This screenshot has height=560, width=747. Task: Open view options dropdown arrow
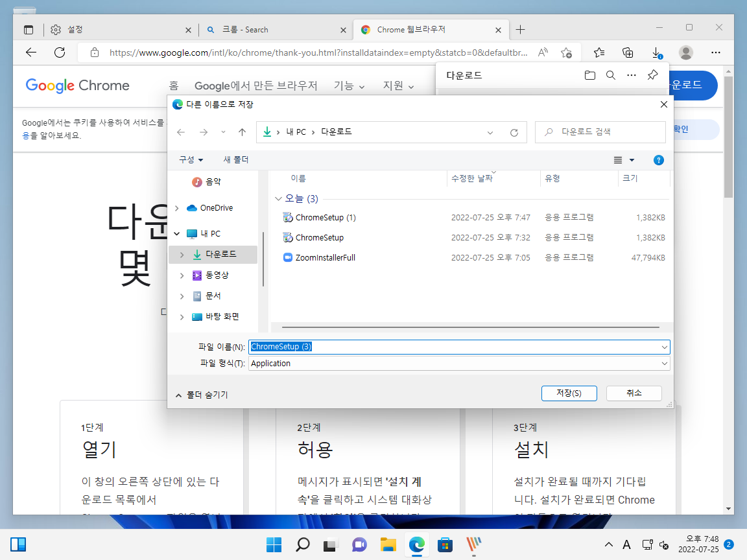click(x=632, y=160)
